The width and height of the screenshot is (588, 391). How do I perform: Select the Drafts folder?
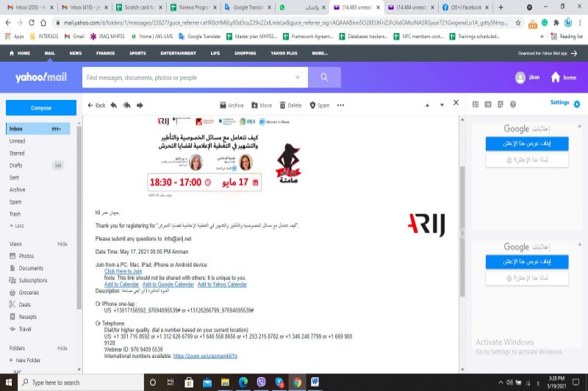pyautogui.click(x=15, y=165)
